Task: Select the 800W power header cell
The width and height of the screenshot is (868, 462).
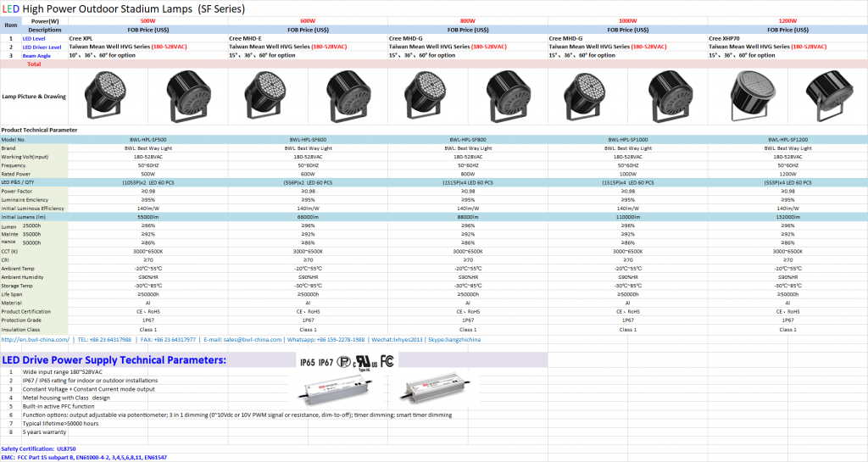Action: (468, 21)
